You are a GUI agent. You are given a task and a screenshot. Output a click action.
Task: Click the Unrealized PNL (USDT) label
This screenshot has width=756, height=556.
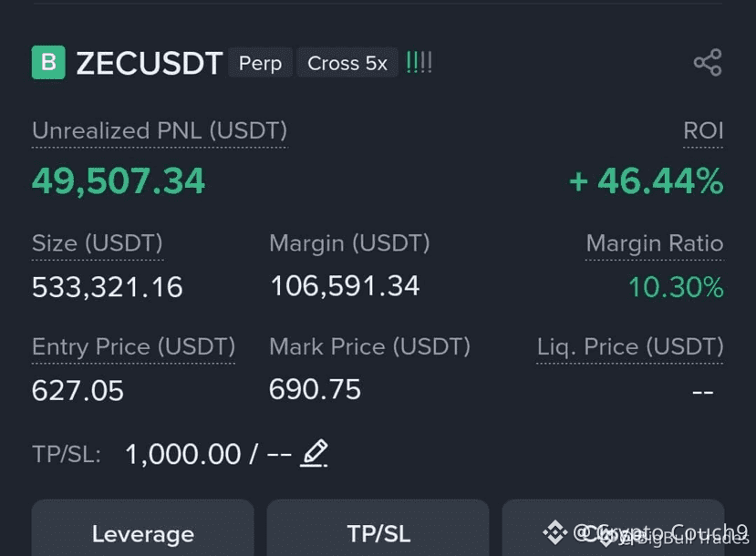pyautogui.click(x=160, y=131)
